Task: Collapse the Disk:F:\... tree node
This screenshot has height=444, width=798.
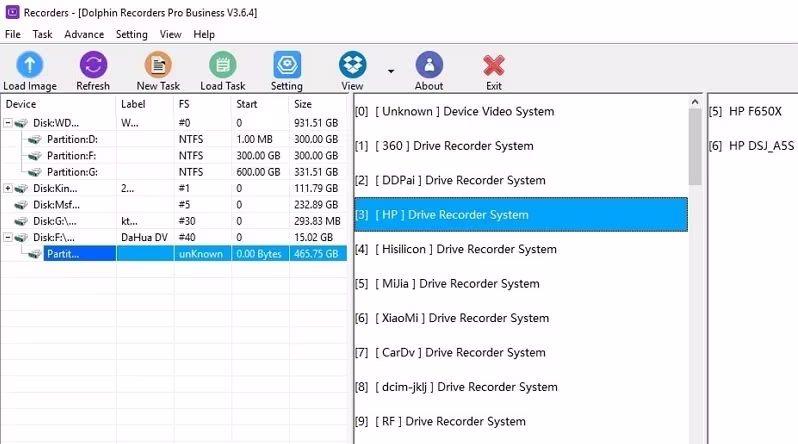Action: [8, 237]
